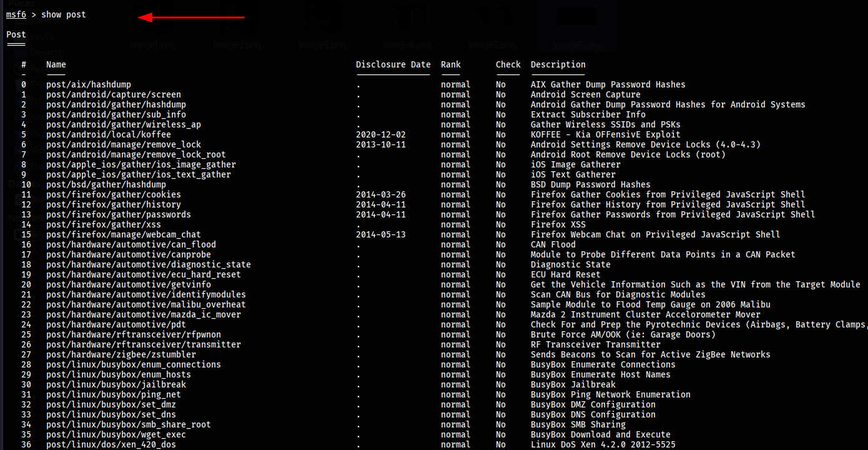Viewport: 868px width, 450px height.
Task: Select post/hardware/automotive/can_flood module name
Action: [131, 244]
